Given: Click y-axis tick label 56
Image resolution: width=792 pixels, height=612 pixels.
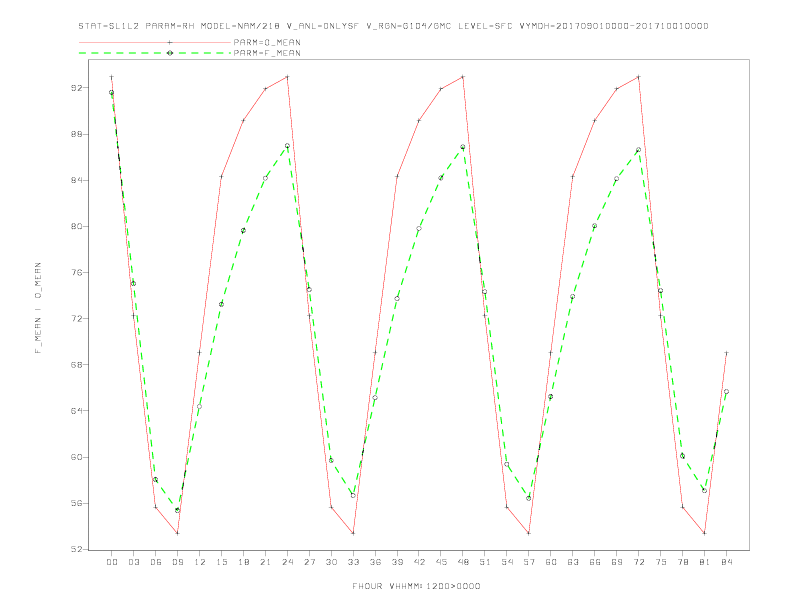Looking at the screenshot, I should pos(76,503).
